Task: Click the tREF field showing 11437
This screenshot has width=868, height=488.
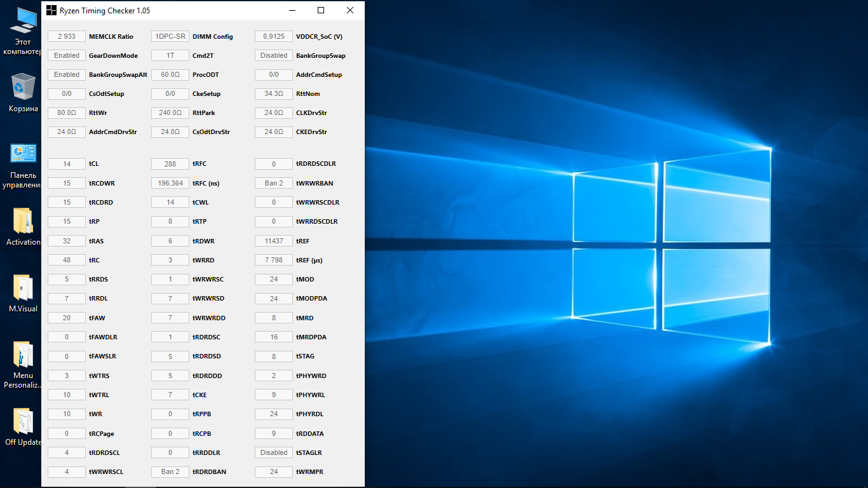Action: click(x=274, y=241)
